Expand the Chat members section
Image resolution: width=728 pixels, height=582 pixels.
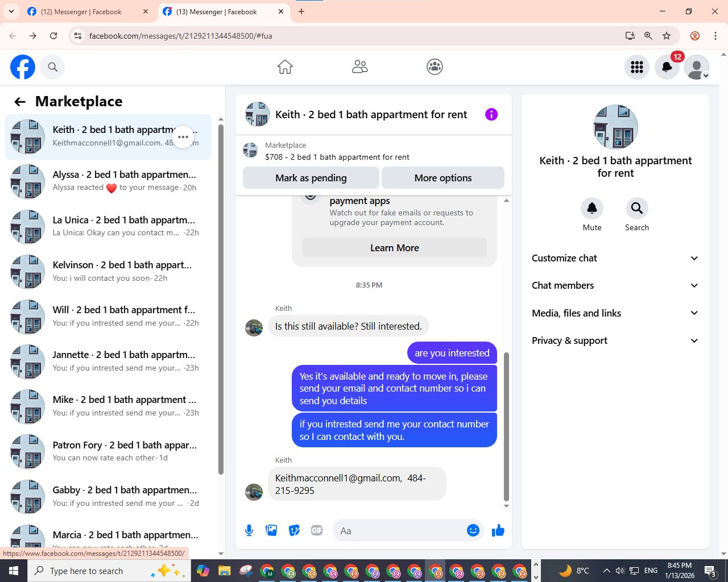click(x=615, y=285)
